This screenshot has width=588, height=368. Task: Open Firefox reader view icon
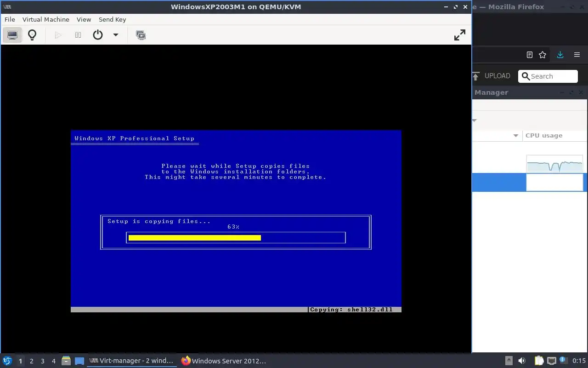pos(529,55)
